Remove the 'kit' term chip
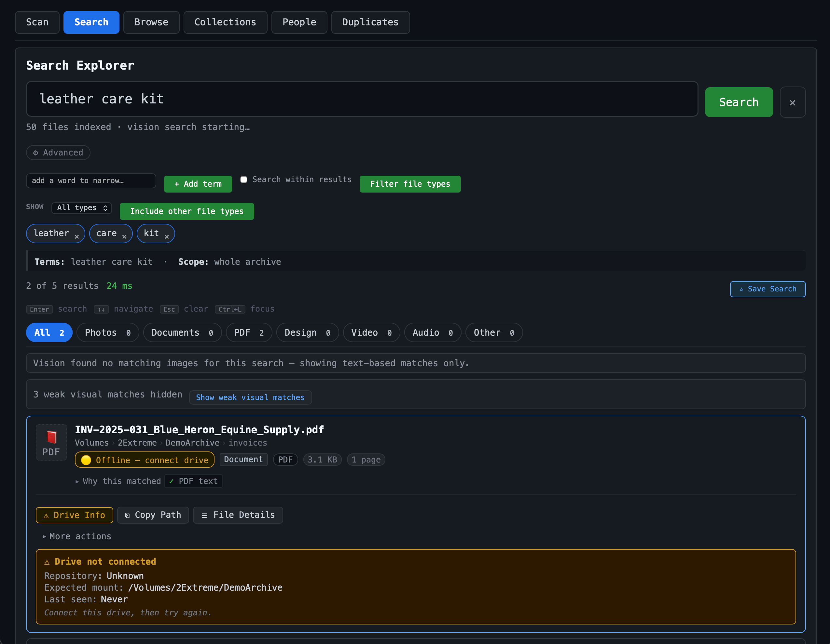 tap(166, 236)
